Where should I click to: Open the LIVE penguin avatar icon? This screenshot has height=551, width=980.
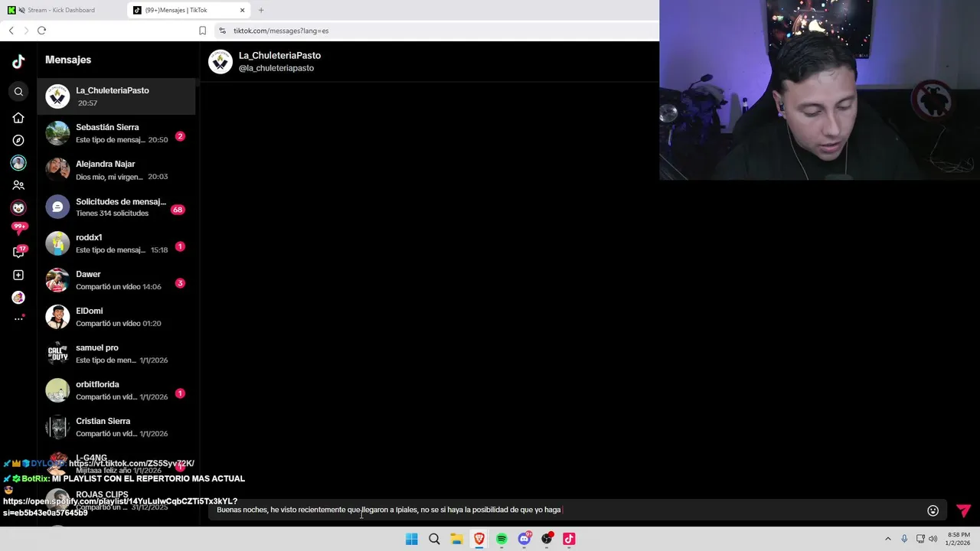tap(18, 207)
